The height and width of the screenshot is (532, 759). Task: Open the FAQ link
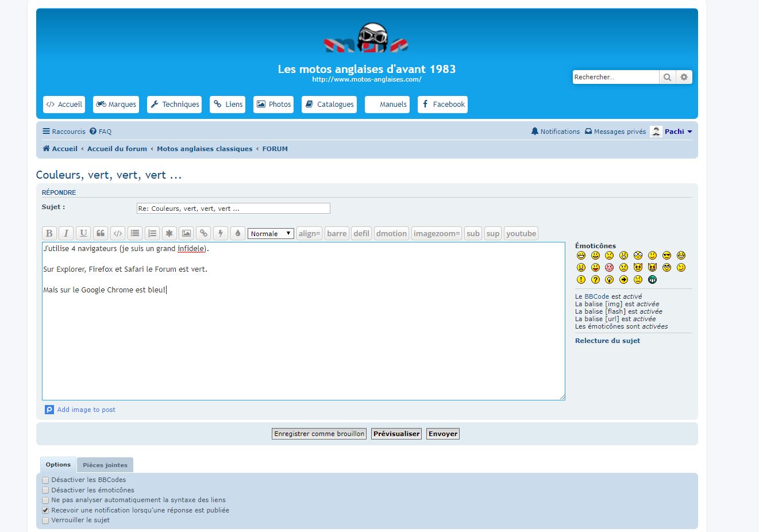[101, 132]
